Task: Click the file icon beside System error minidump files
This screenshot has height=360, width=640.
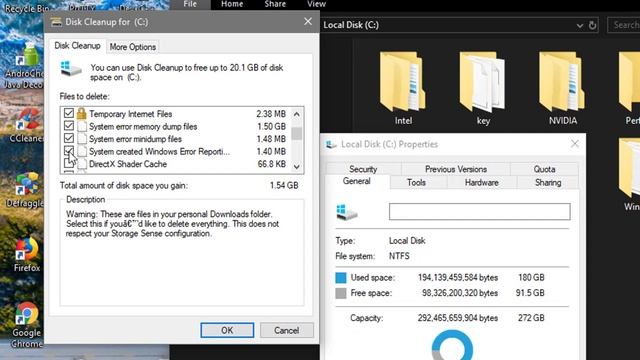Action: pyautogui.click(x=82, y=139)
